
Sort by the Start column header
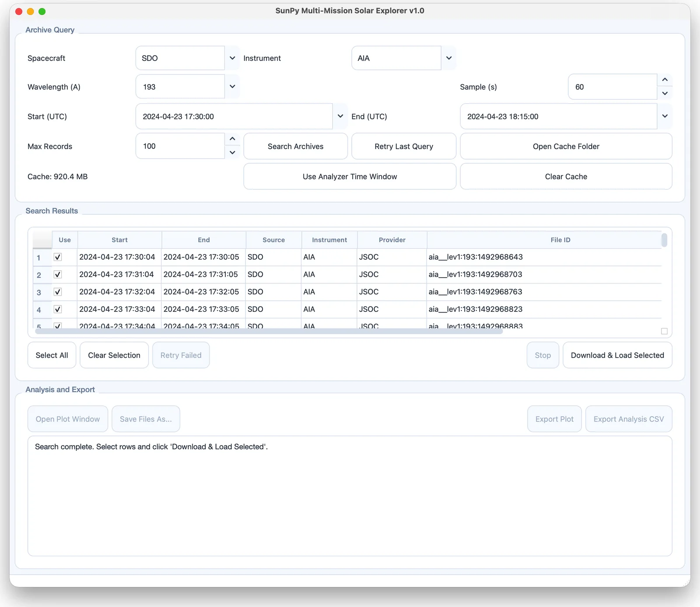click(119, 240)
